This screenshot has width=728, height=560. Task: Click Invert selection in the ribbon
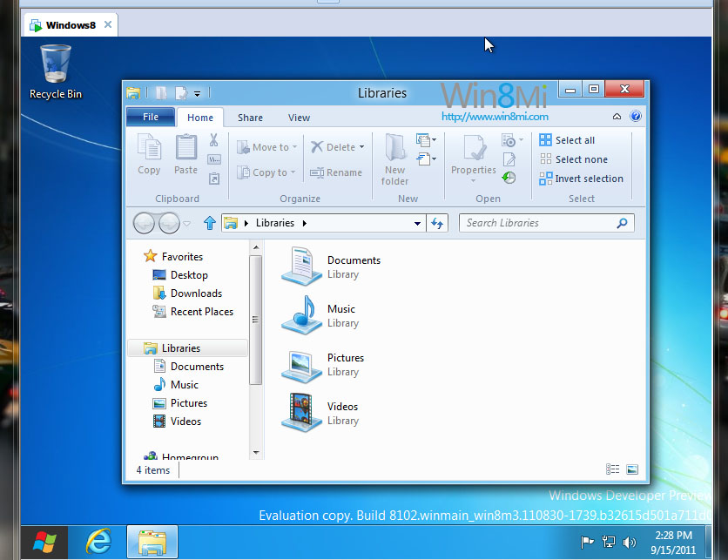coord(589,179)
